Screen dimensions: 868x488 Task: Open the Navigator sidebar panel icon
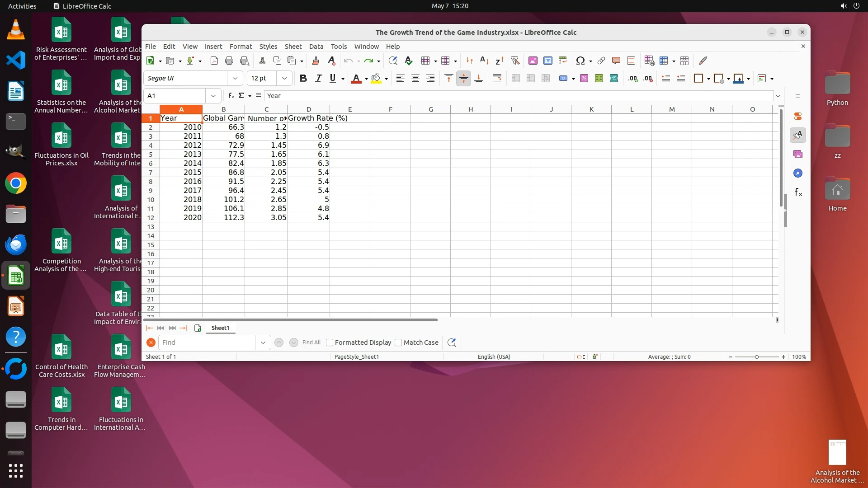pyautogui.click(x=798, y=174)
